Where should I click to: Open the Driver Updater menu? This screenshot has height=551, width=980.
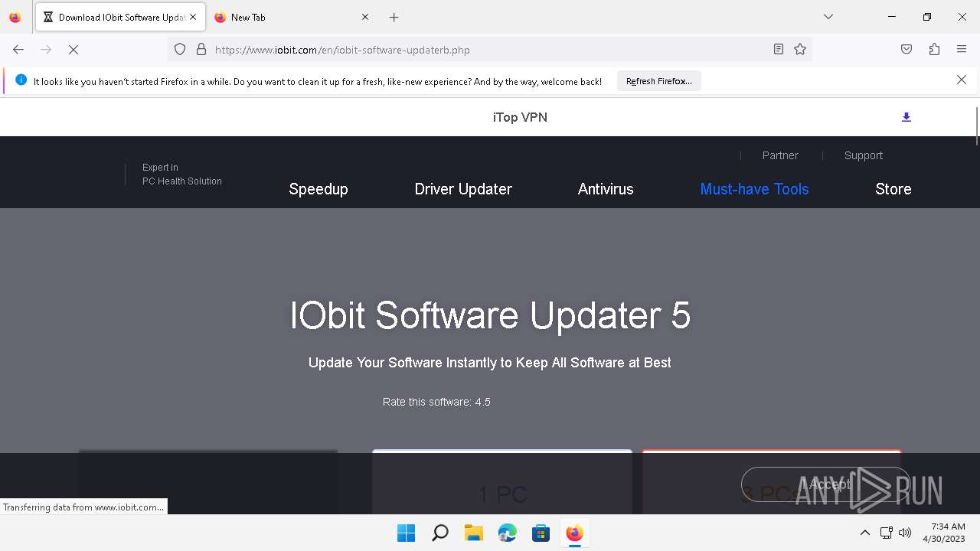[463, 189]
